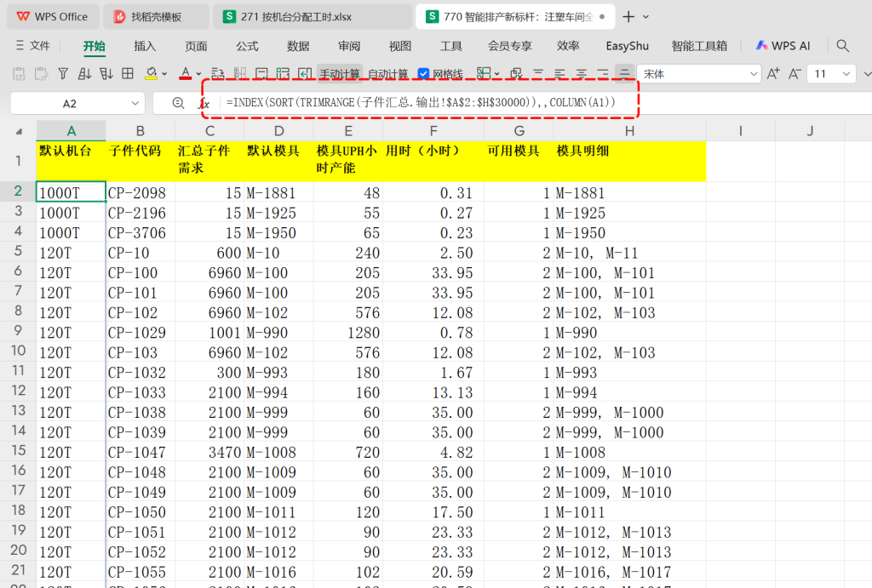
Task: Click the highlighted middle align icon
Action: point(624,74)
